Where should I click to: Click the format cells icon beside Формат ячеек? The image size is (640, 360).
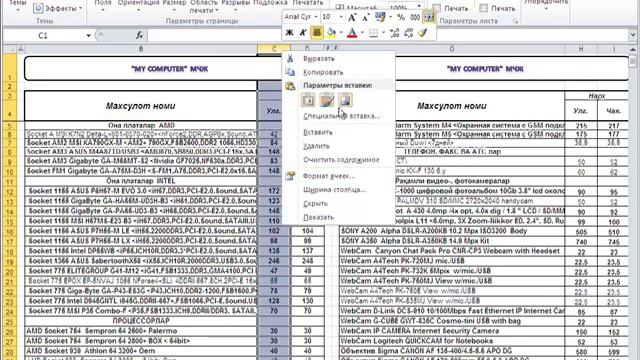tap(290, 176)
